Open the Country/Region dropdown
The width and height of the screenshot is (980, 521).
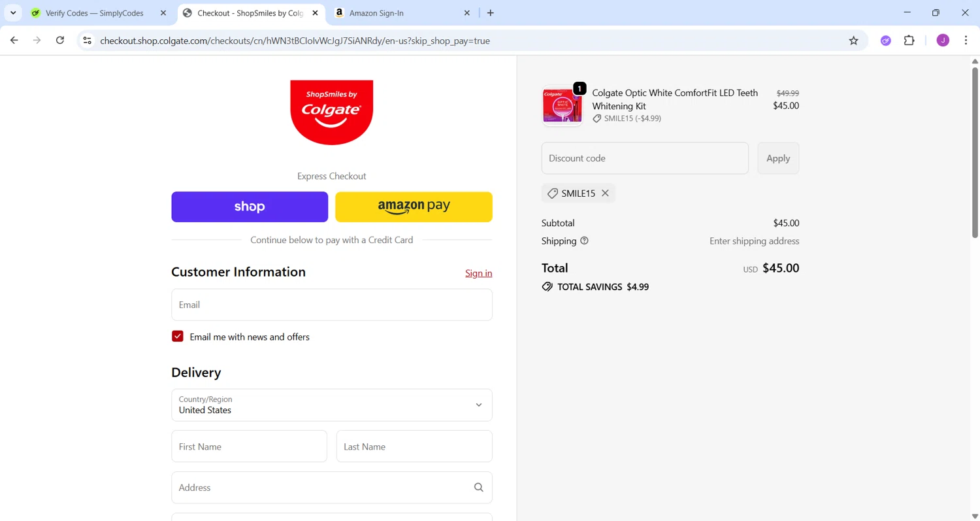point(332,405)
